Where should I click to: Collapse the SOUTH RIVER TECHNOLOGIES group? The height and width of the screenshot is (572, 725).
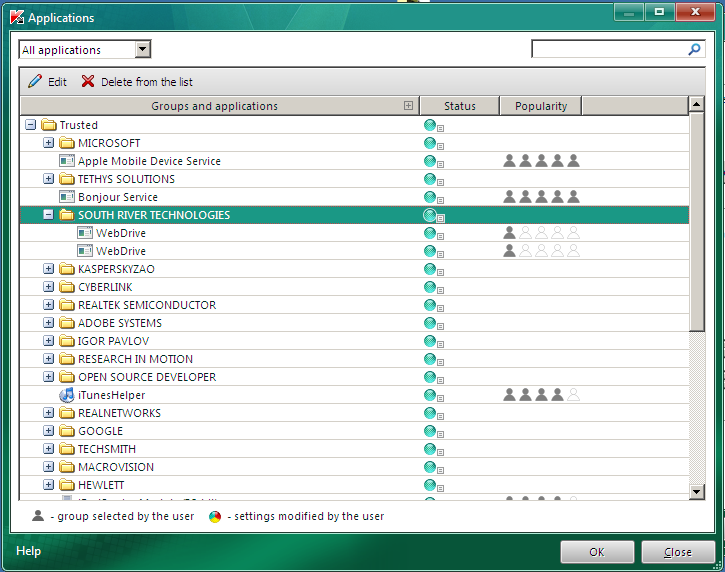point(49,215)
